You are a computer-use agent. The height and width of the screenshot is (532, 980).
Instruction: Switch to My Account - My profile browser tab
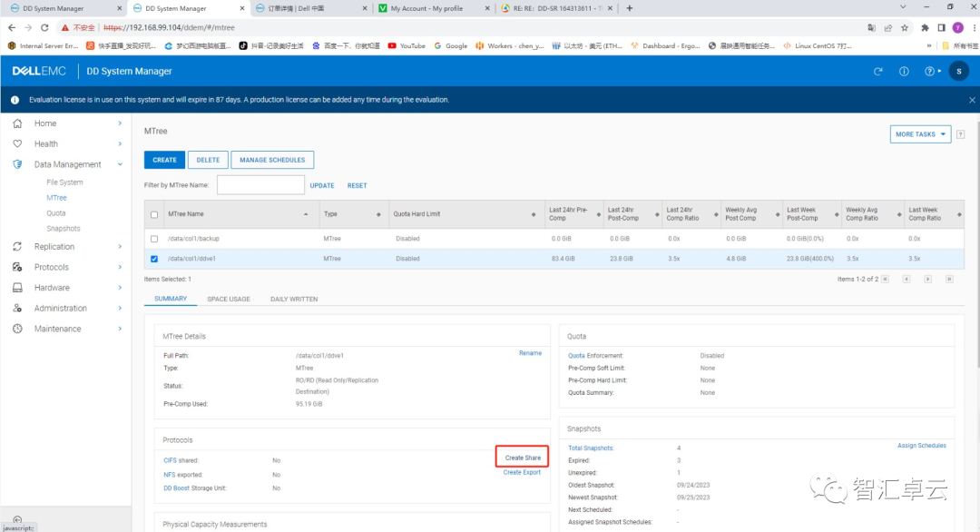434,8
